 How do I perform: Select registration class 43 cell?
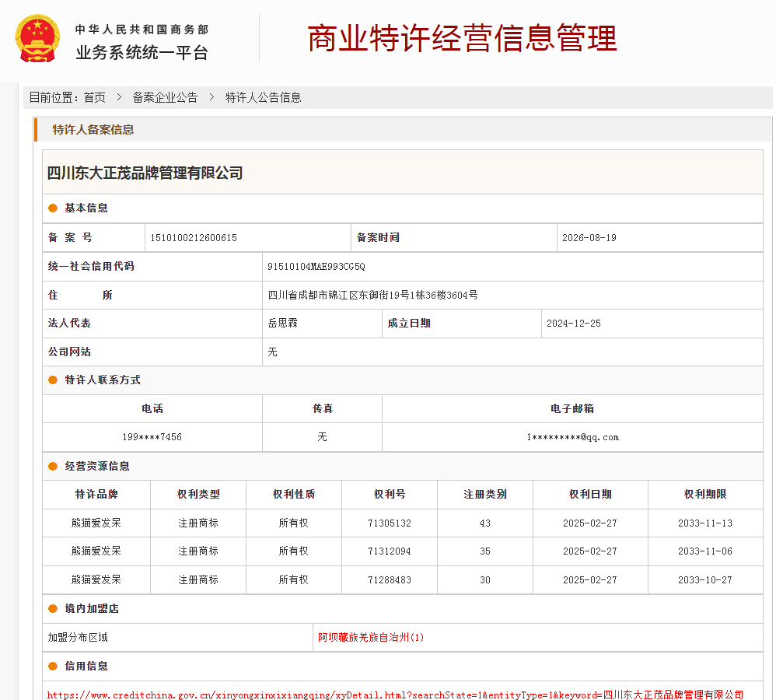485,523
